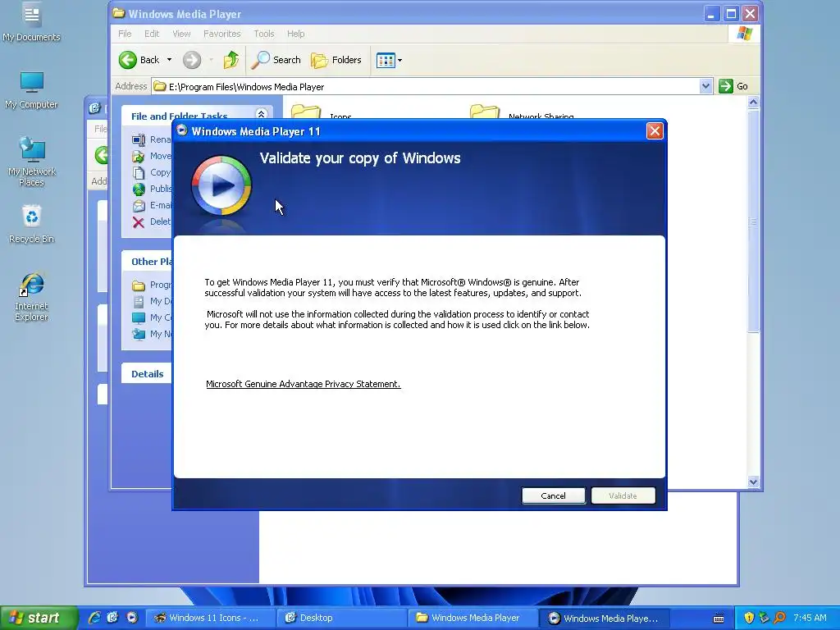Click the Other Places panel header
This screenshot has height=630, width=840.
[148, 262]
